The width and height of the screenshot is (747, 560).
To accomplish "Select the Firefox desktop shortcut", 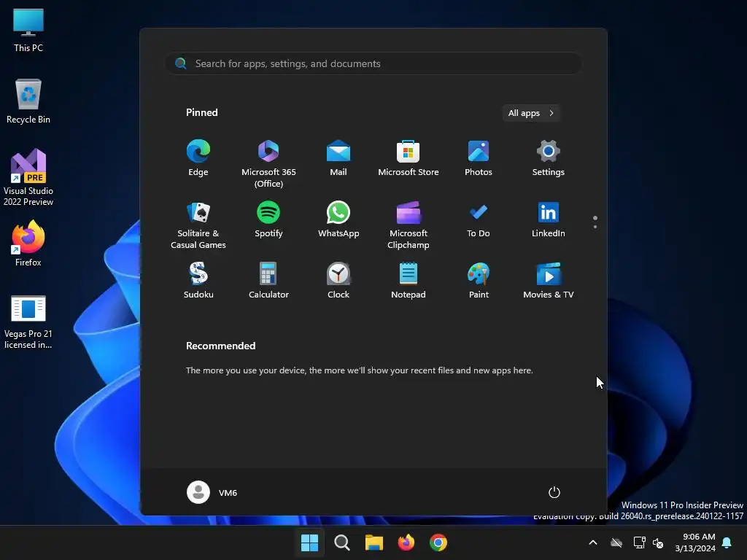I will (28, 244).
